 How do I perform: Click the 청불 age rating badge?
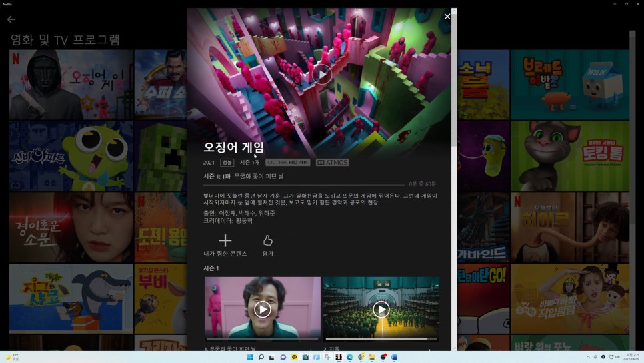point(227,163)
